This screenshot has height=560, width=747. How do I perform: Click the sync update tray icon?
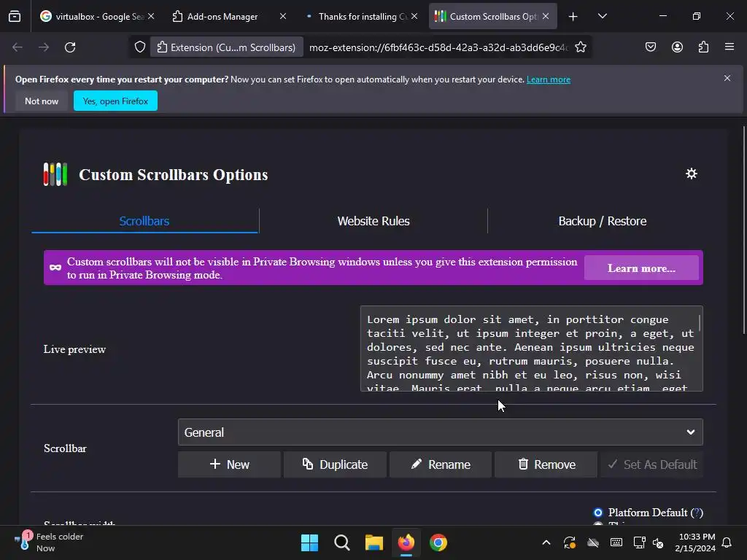pyautogui.click(x=569, y=542)
